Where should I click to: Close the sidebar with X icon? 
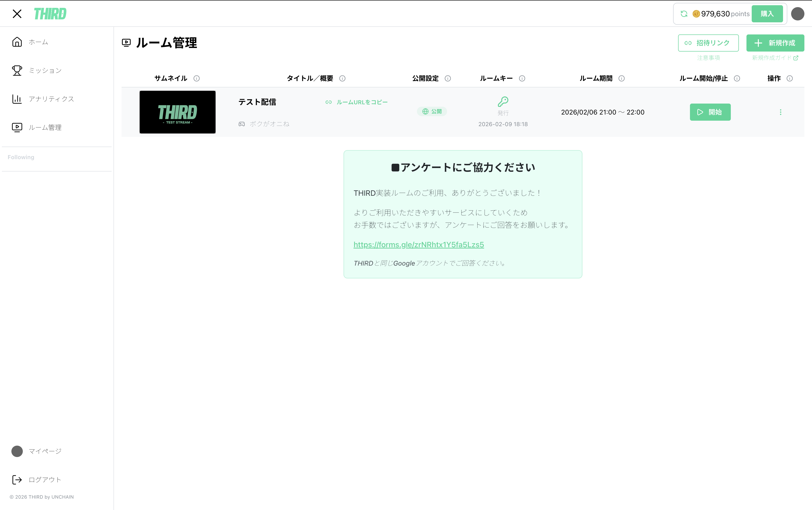pyautogui.click(x=17, y=14)
